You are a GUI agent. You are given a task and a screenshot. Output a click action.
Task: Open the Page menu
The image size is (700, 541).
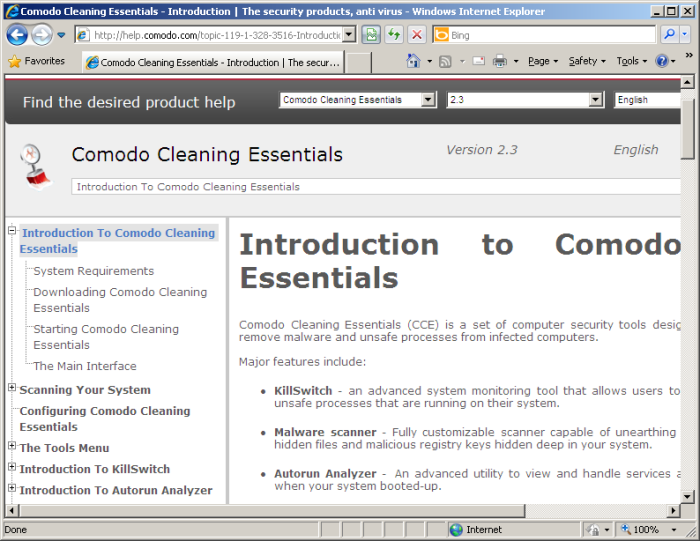tap(543, 61)
